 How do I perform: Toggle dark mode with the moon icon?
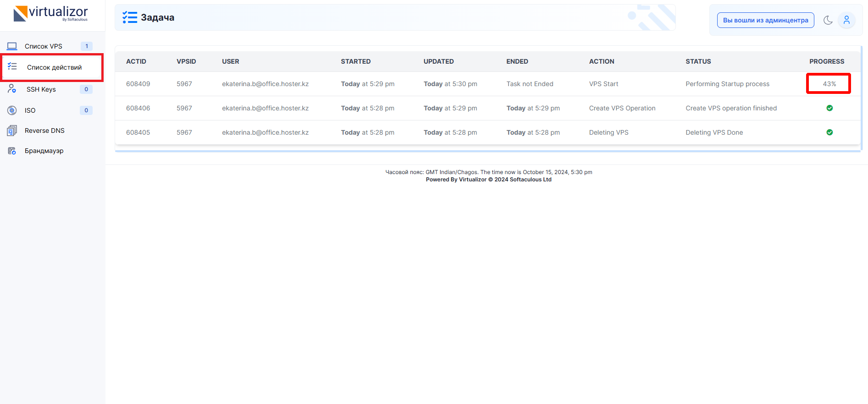[x=828, y=20]
